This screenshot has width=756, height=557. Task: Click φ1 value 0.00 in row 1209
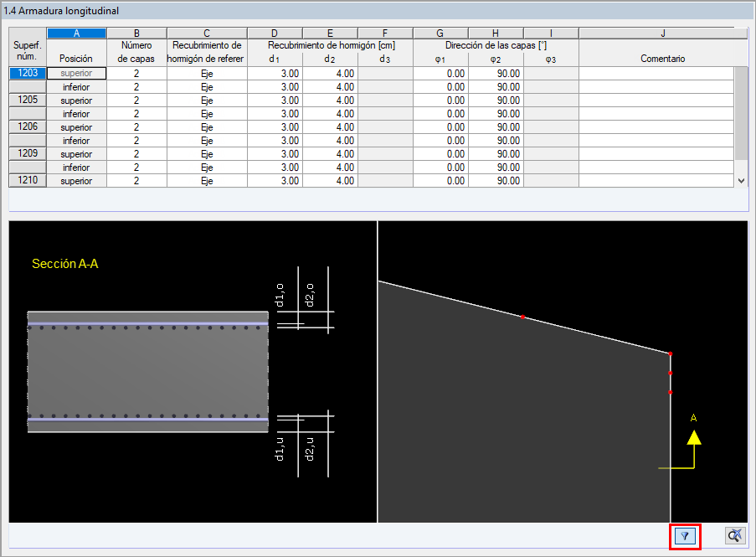(440, 154)
